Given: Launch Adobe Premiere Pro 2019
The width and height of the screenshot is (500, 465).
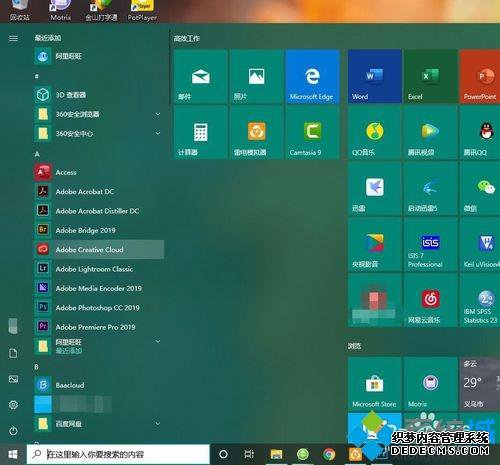Looking at the screenshot, I should [x=99, y=327].
